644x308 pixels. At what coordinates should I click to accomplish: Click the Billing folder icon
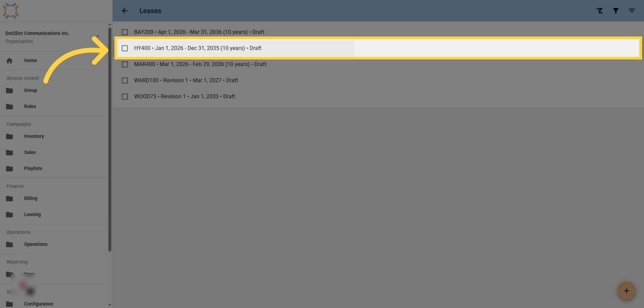click(9, 199)
